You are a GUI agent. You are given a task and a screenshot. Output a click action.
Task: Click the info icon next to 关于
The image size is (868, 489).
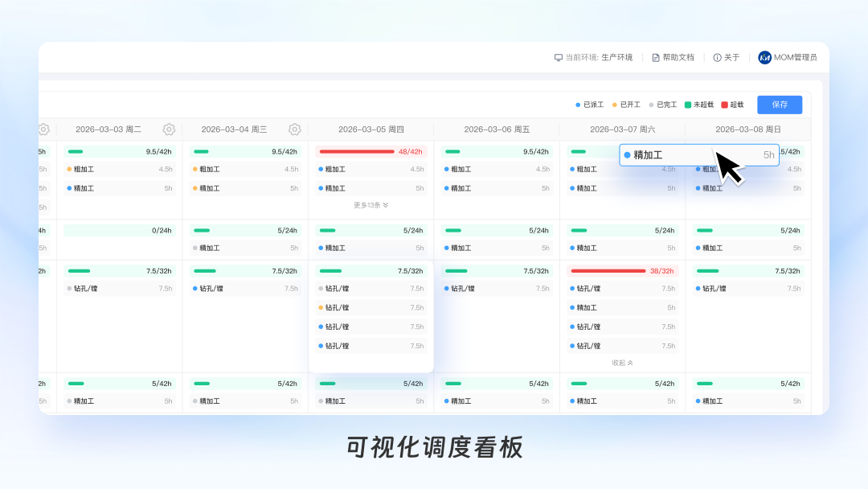click(x=717, y=58)
